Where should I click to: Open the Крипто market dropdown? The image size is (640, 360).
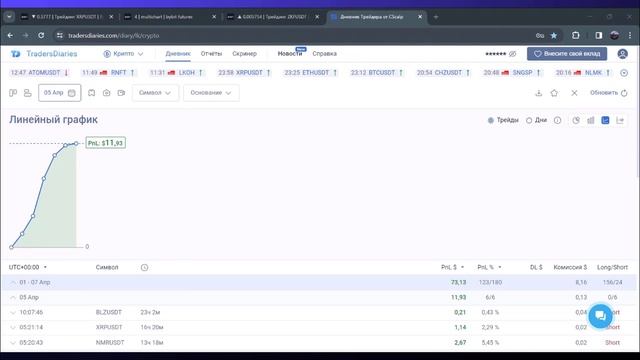pyautogui.click(x=123, y=54)
